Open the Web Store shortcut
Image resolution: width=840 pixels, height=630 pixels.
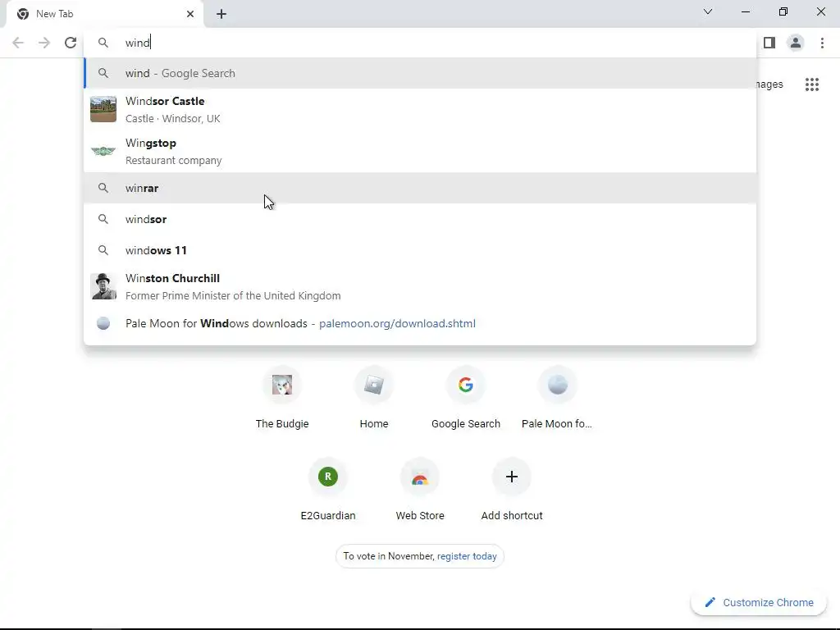click(x=420, y=490)
